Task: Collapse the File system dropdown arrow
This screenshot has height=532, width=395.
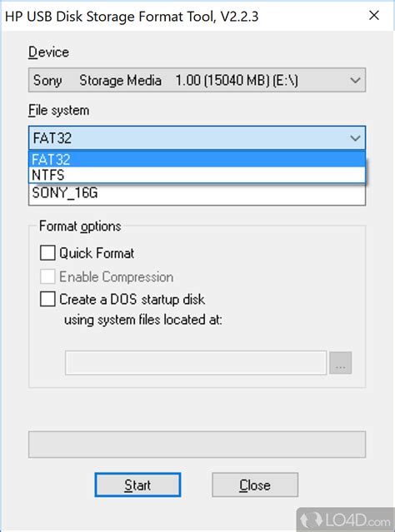Action: [x=355, y=138]
